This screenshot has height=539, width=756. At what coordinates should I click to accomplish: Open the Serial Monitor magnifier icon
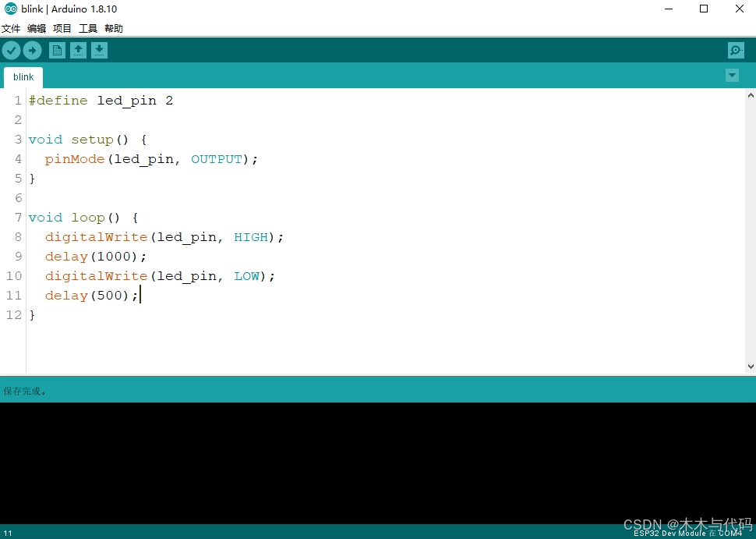(735, 50)
